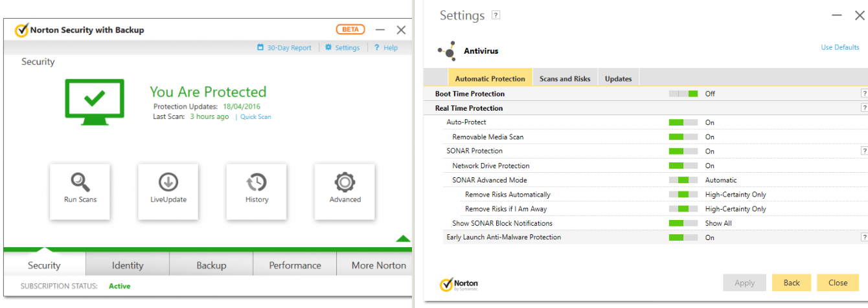Click the Antivirus molecule icon
Image resolution: width=868 pixels, height=308 pixels.
point(446,50)
